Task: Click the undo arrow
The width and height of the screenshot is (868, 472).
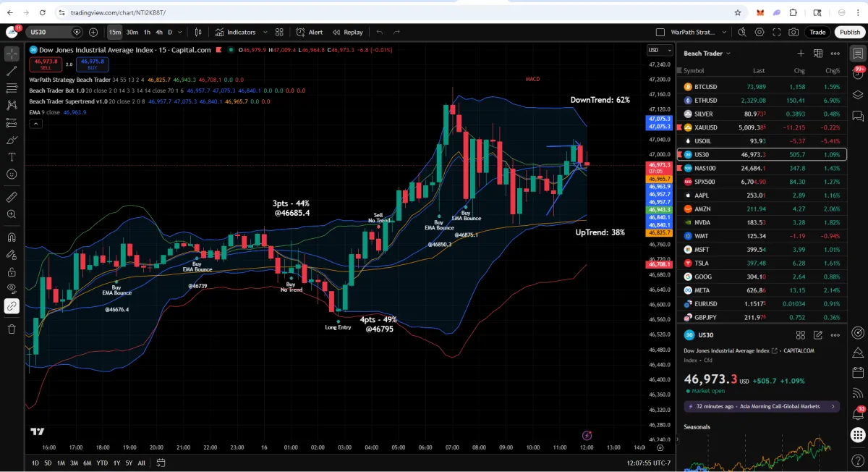Action: click(x=380, y=32)
